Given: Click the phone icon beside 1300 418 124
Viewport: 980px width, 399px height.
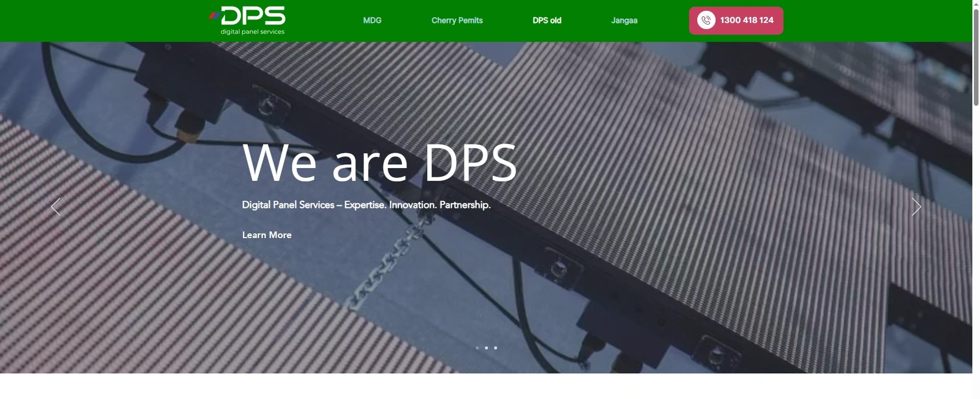Looking at the screenshot, I should pos(706,20).
